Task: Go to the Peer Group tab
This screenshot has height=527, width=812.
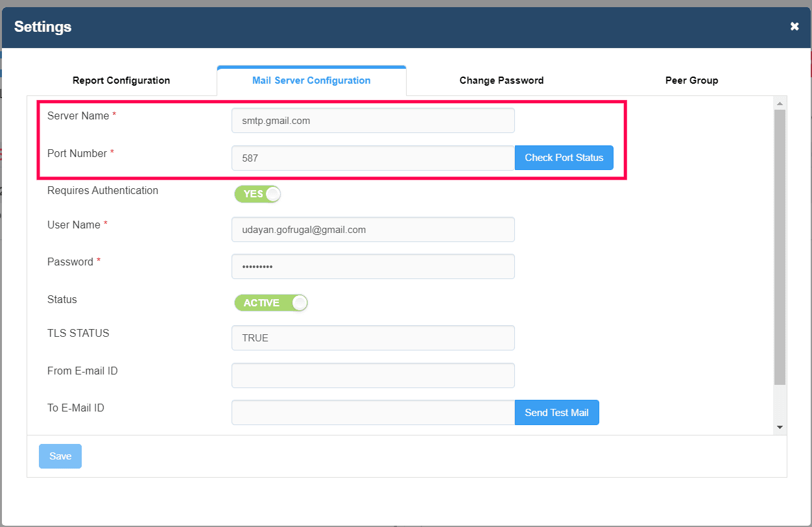Action: point(691,80)
